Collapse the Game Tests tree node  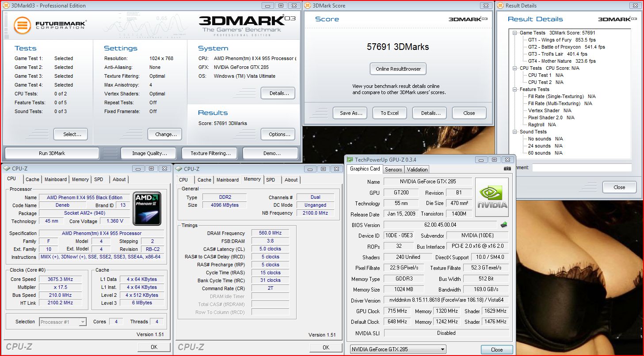pyautogui.click(x=515, y=33)
